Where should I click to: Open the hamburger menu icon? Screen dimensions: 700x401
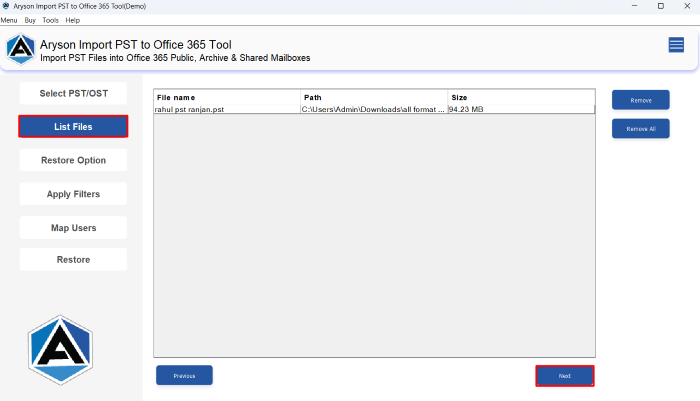coord(676,45)
